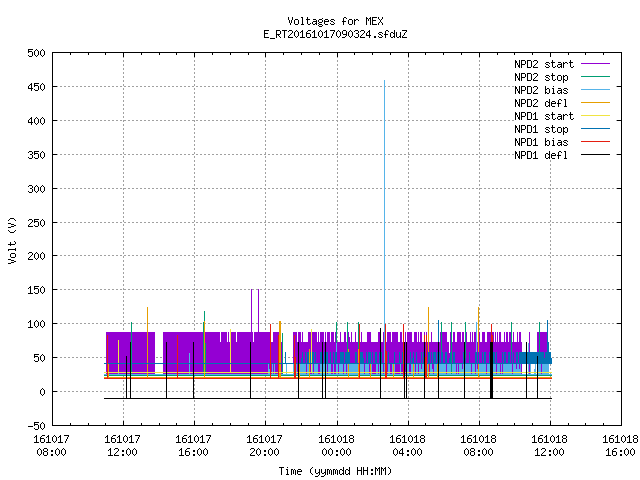Click the x-axis tick label 161018 16:00
Screen dimensions: 640x480
pos(620,446)
